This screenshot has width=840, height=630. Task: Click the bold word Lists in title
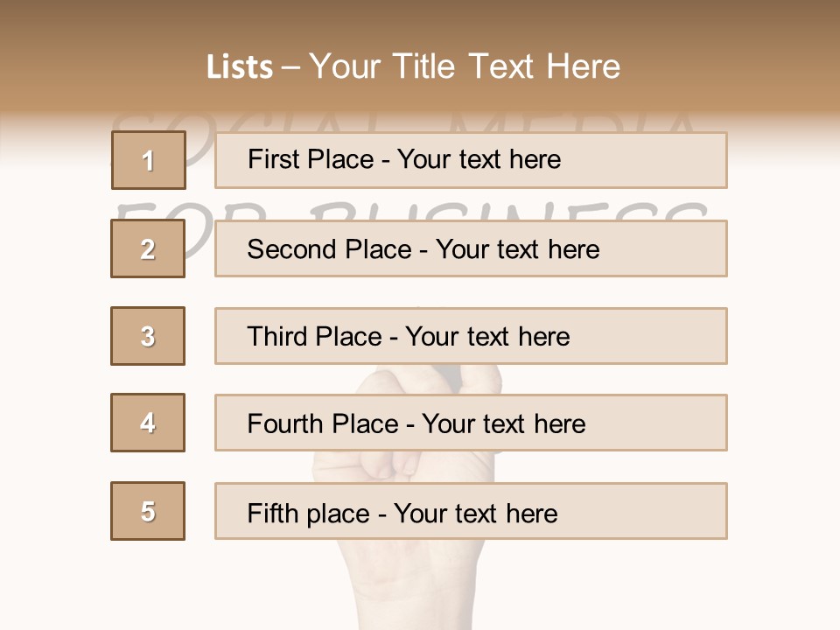239,67
